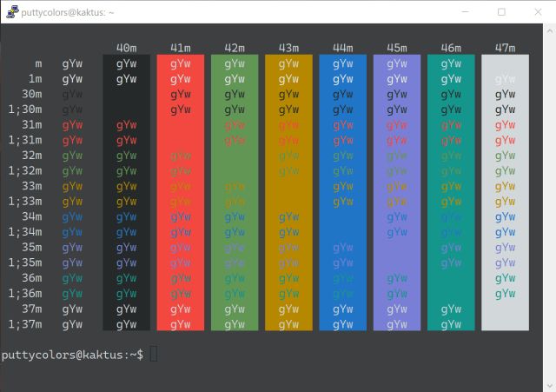
Task: Click the 36m row label
Action: point(31,277)
